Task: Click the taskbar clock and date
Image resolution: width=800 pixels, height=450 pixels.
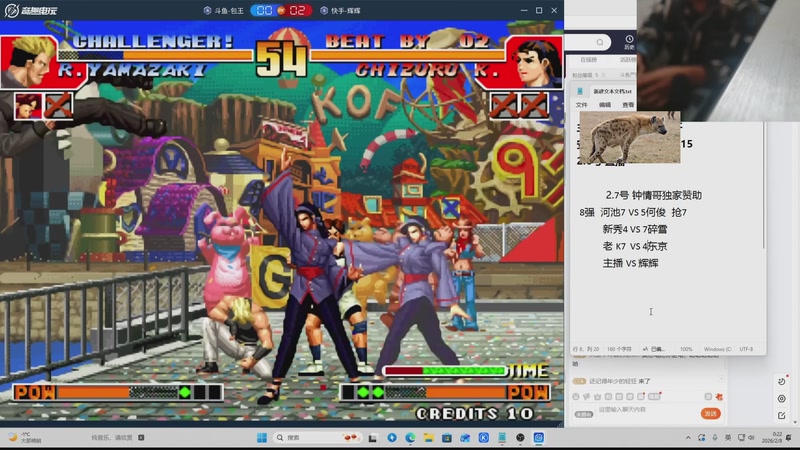Action: click(x=772, y=437)
